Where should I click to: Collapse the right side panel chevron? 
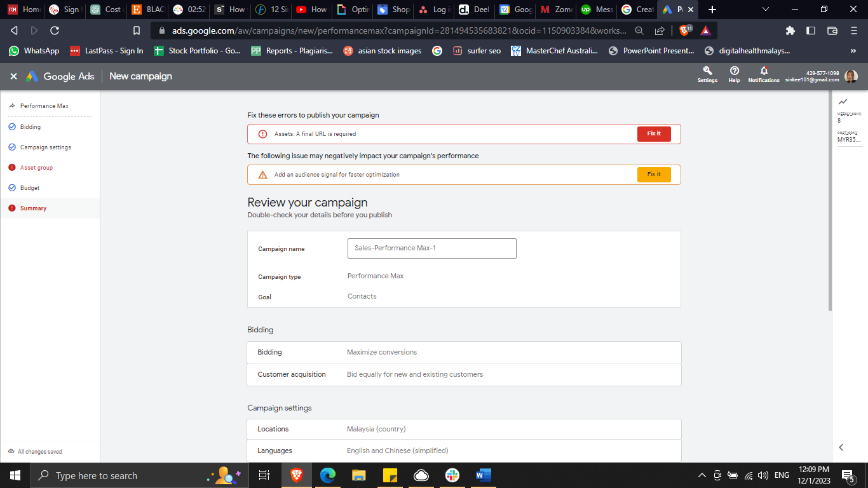coord(841,447)
